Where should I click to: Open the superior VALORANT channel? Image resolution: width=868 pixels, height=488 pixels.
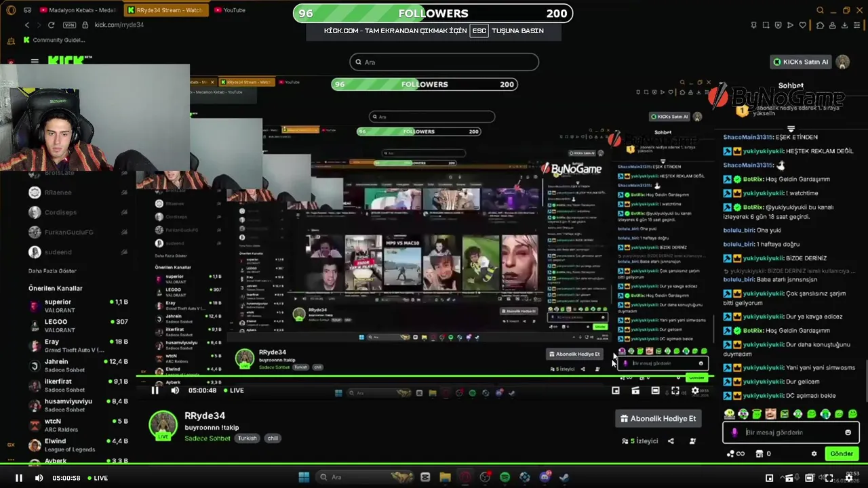pyautogui.click(x=78, y=306)
